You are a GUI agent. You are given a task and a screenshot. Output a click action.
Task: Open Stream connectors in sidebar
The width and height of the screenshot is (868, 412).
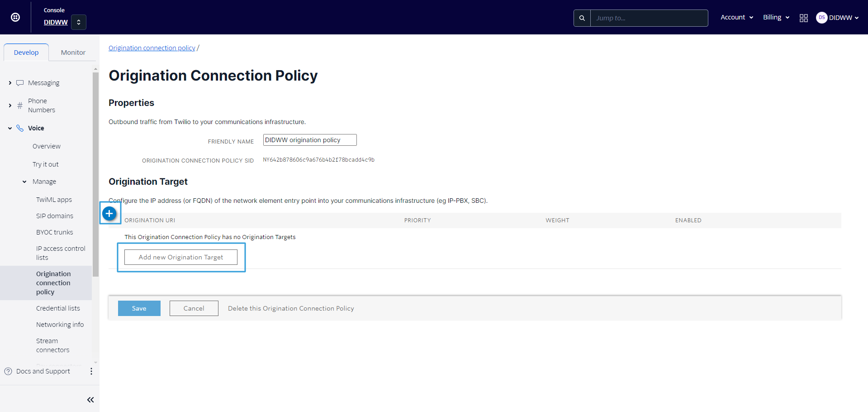[x=52, y=345]
